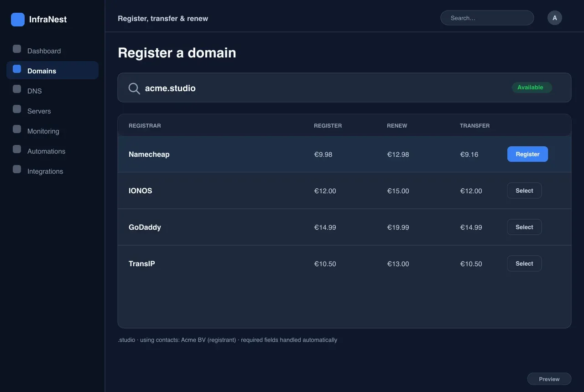Click the DNS sidebar icon
Screen dimensions: 584x392
[17, 89]
